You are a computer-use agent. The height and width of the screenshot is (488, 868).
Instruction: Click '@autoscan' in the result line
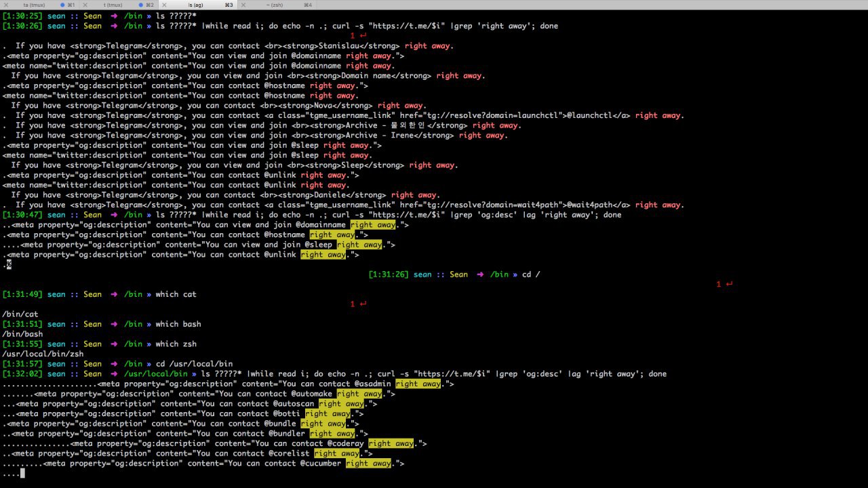[294, 403]
